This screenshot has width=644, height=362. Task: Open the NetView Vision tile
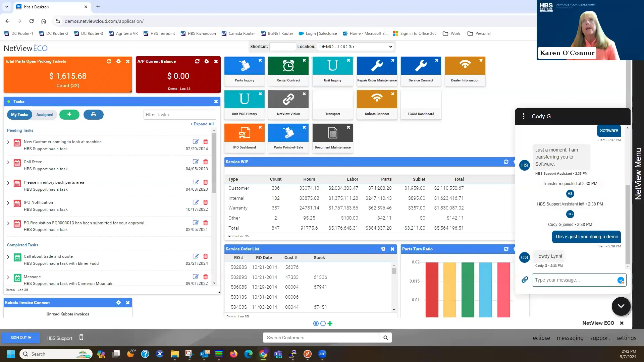pyautogui.click(x=288, y=105)
